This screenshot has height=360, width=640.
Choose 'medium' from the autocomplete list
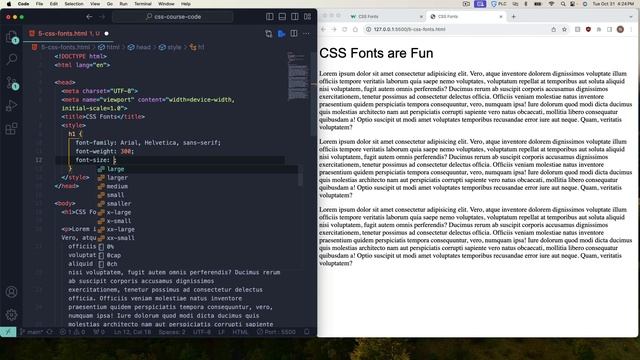click(197, 186)
